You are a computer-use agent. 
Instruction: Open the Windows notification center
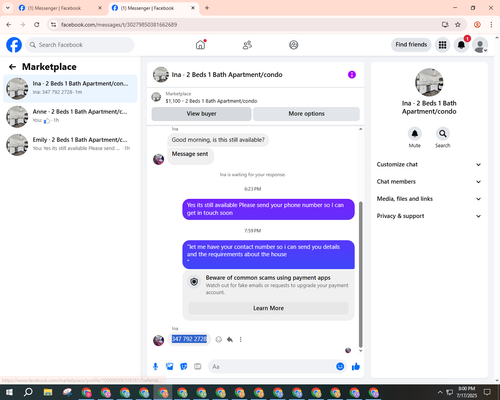pyautogui.click(x=487, y=392)
